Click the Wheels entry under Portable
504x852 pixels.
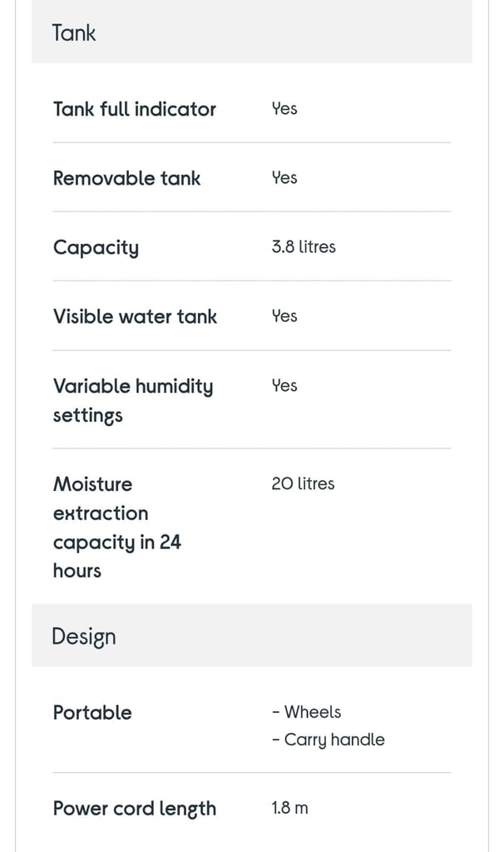307,712
